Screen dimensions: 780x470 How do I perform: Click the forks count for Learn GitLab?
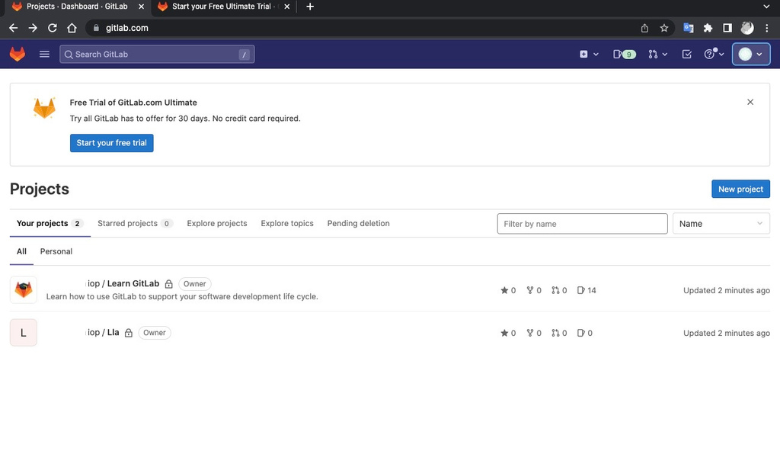534,290
